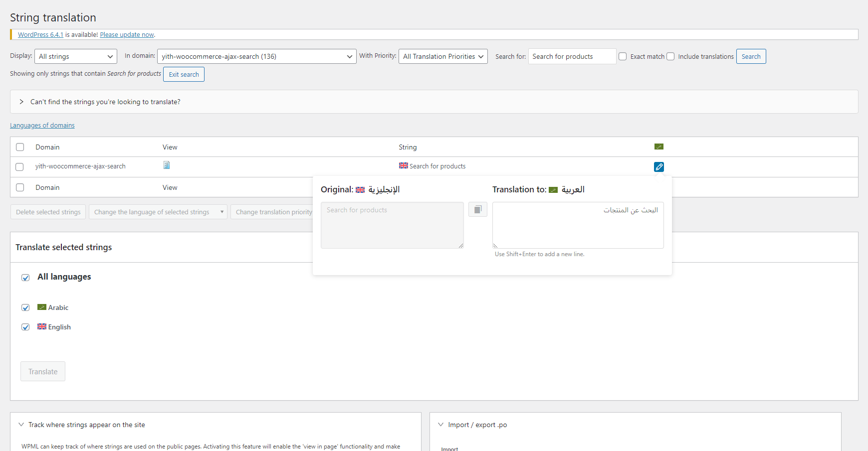This screenshot has height=451, width=868.
Task: Click the Arabic flag in languages list
Action: (42, 307)
